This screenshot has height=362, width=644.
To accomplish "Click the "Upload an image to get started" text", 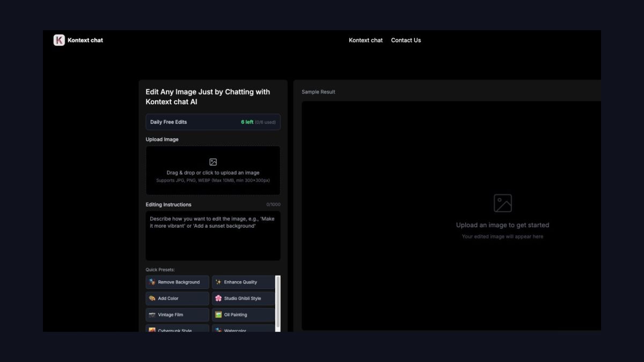I will point(503,225).
